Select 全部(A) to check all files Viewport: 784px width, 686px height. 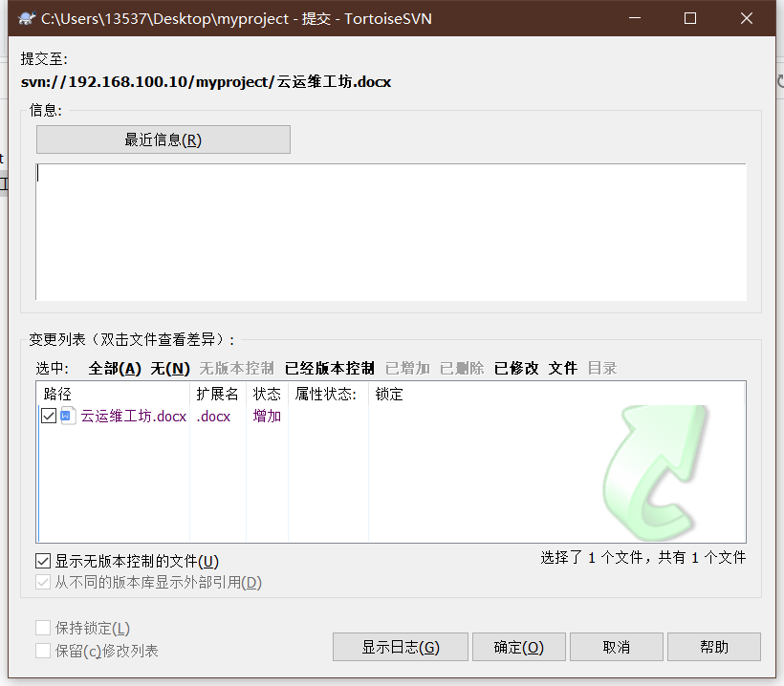pyautogui.click(x=115, y=368)
